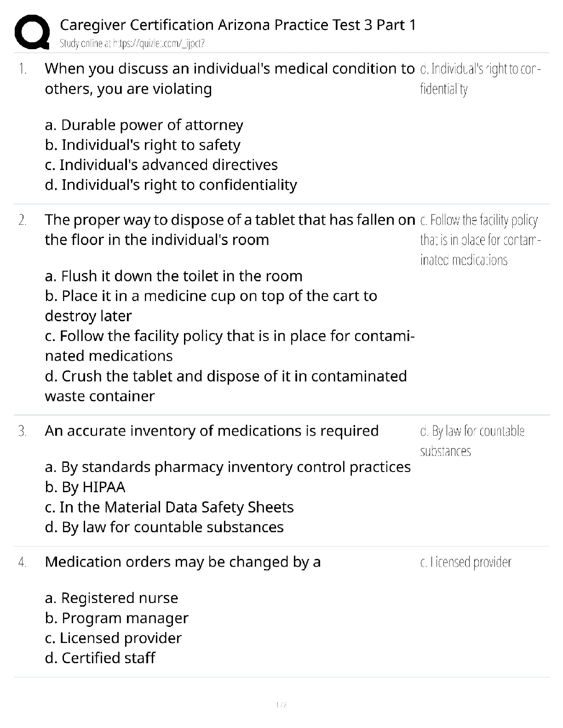Choose b. Place it in a medicine cup
Screen dimensions: 563x728
(211, 296)
